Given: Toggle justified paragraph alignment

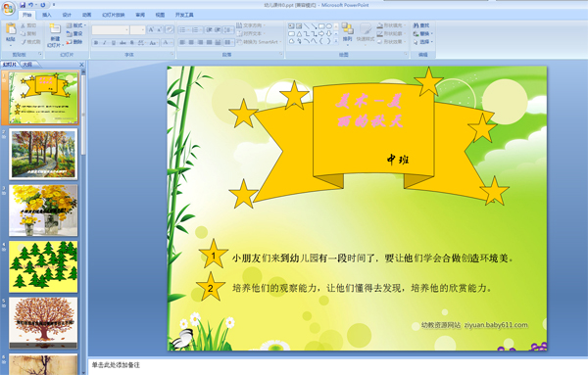Looking at the screenshot, I should pyautogui.click(x=210, y=42).
